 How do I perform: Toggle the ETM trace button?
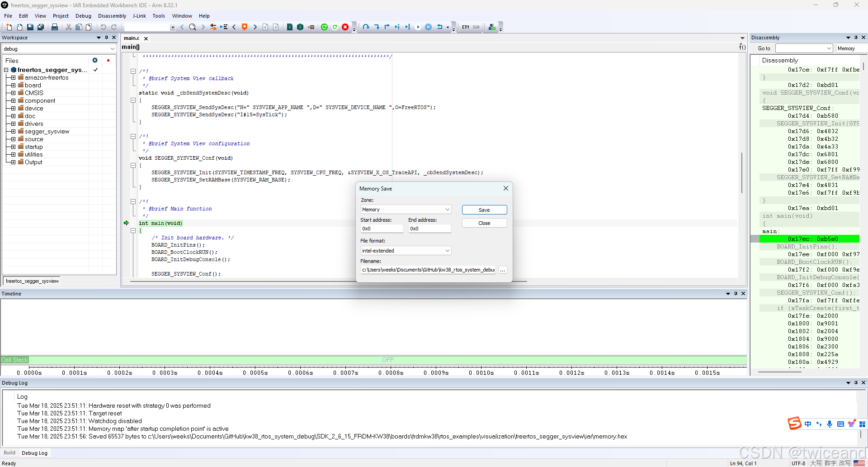pyautogui.click(x=466, y=27)
